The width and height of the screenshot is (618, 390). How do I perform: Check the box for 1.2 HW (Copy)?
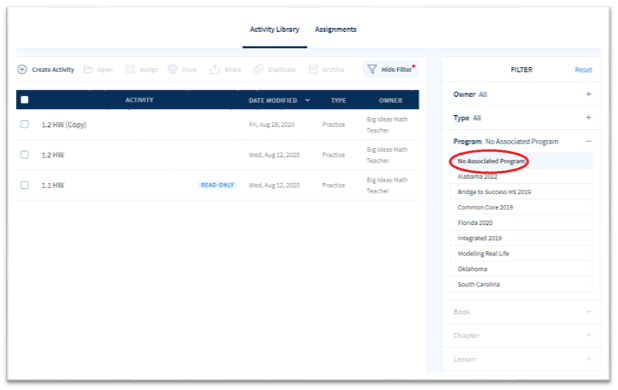(x=24, y=124)
